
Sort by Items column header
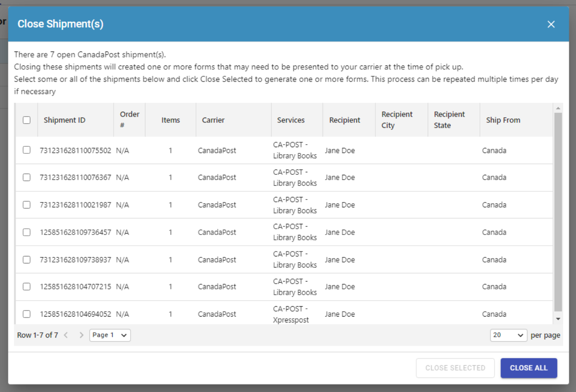[171, 120]
